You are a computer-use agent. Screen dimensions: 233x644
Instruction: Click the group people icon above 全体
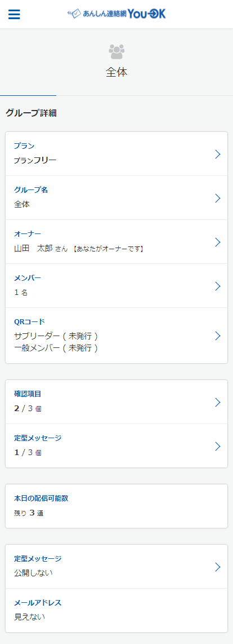pyautogui.click(x=116, y=51)
